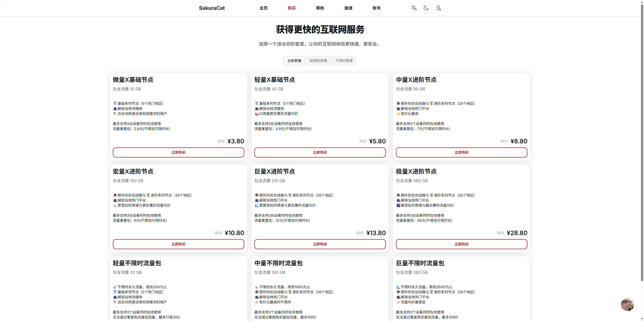This screenshot has height=321, width=644.
Task: Open the language translation icon
Action: (x=414, y=8)
